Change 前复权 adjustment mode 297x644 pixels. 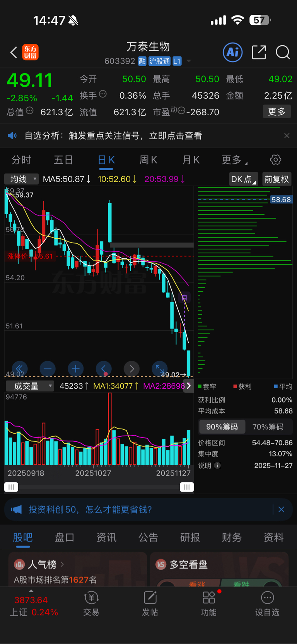277,179
